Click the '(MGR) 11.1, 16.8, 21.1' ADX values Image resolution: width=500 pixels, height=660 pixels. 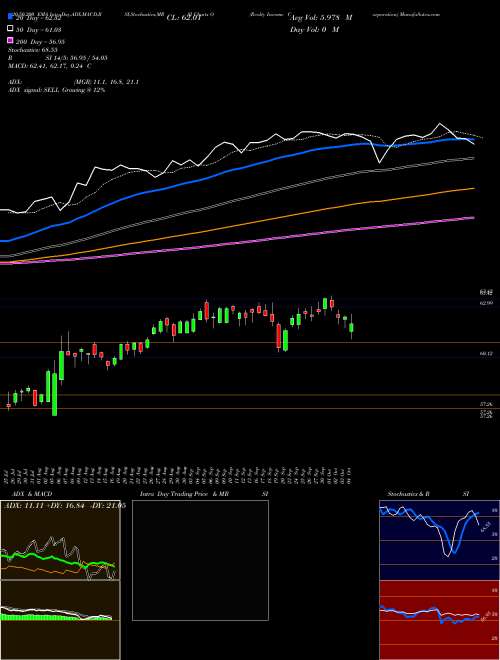[x=106, y=82]
